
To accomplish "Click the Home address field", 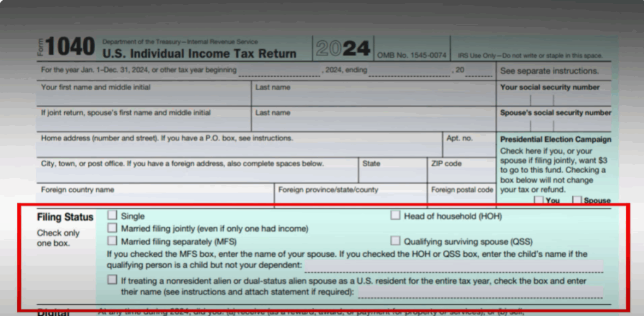I will tap(239, 148).
